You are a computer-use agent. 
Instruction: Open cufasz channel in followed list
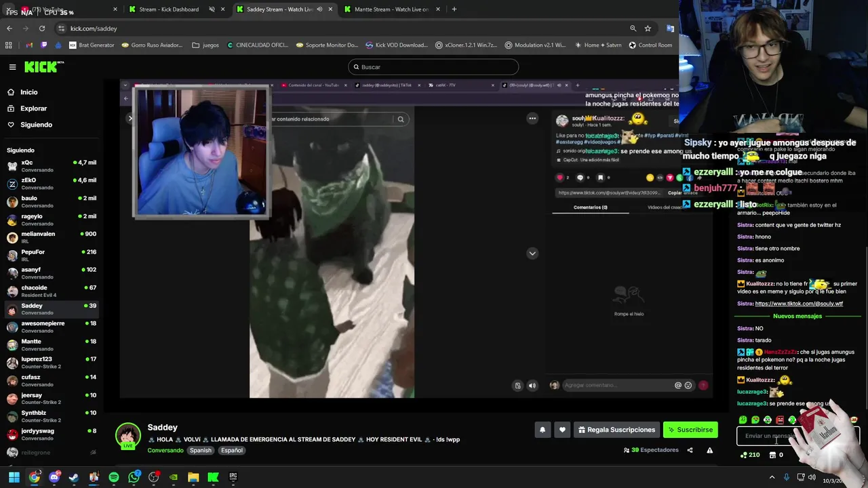(x=51, y=380)
